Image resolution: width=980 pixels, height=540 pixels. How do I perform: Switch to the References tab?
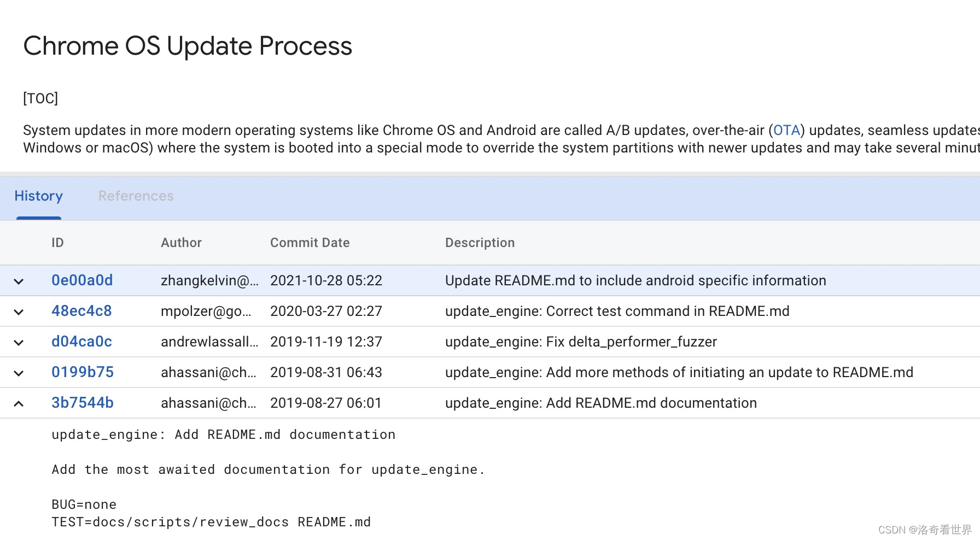click(x=136, y=196)
